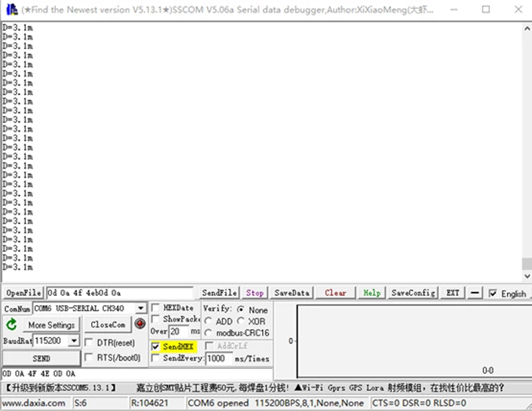Click the Stop button
The width and height of the screenshot is (532, 411).
pyautogui.click(x=255, y=293)
